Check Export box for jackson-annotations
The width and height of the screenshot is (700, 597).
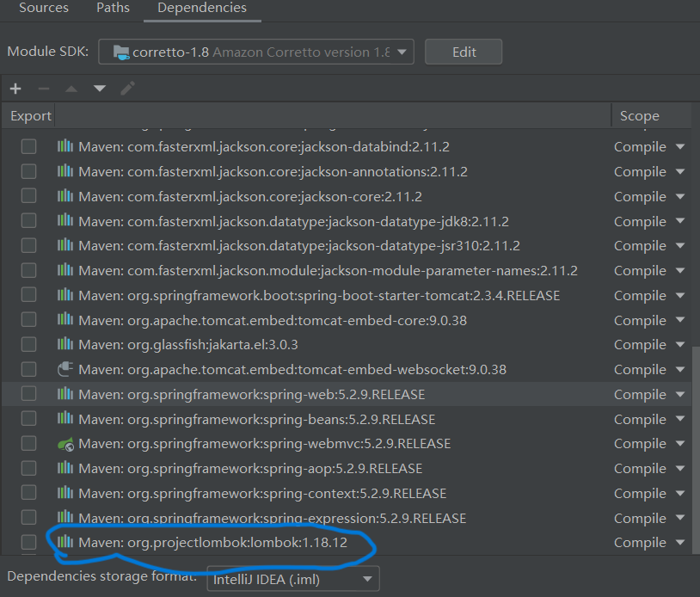coord(29,171)
